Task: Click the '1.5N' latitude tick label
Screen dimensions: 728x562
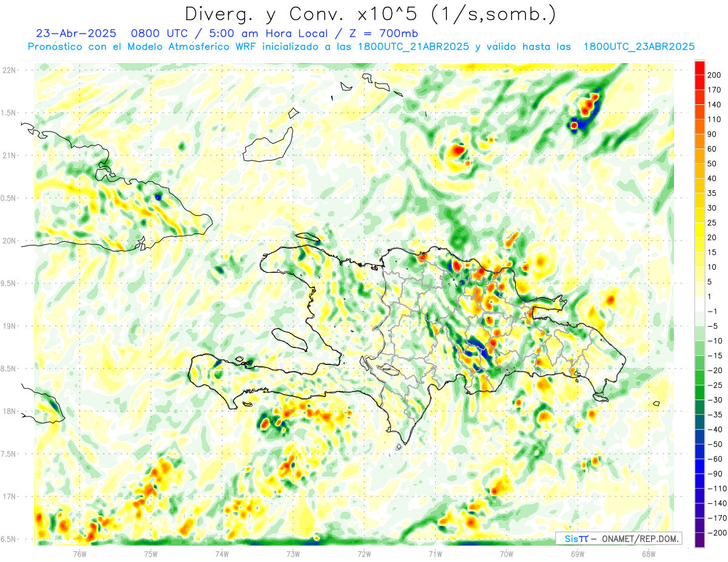Action: coord(8,113)
